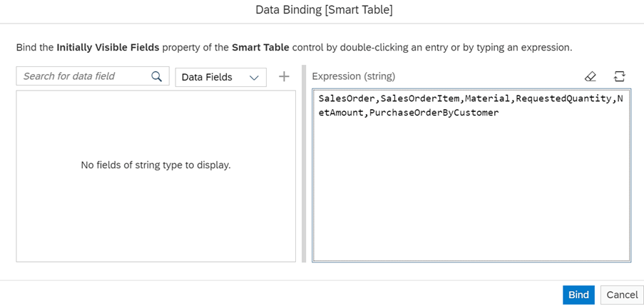
Task: Click PurchaseOrderByCustomer in the expression text
Action: [434, 113]
